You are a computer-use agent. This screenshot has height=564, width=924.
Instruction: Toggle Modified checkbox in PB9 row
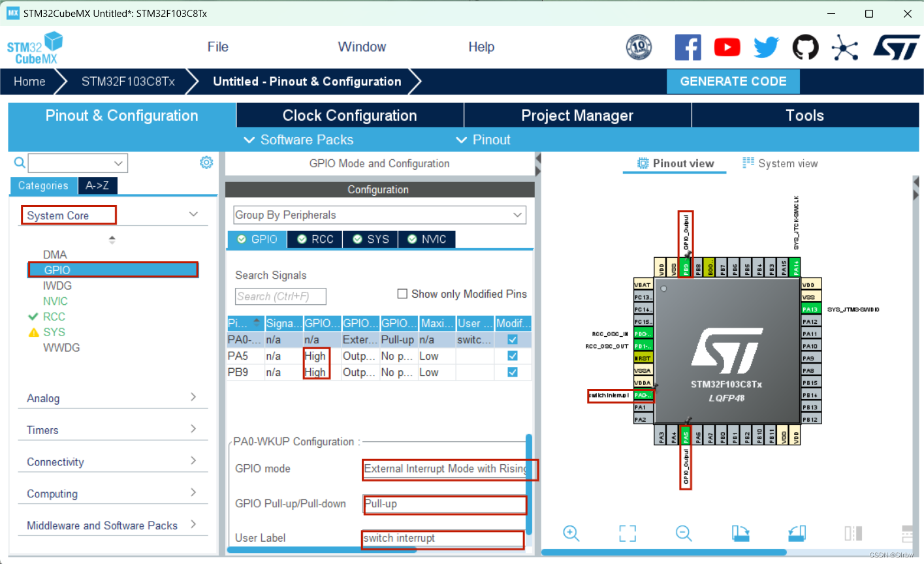513,372
